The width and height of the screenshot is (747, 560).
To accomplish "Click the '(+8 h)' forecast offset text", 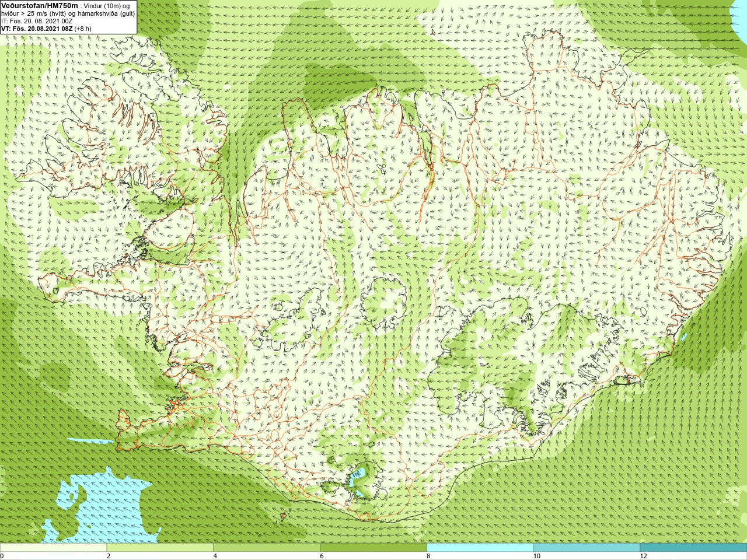I will [x=83, y=29].
